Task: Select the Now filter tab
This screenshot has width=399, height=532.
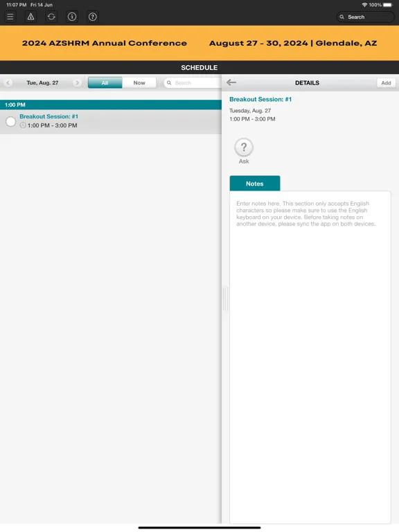Action: (139, 83)
